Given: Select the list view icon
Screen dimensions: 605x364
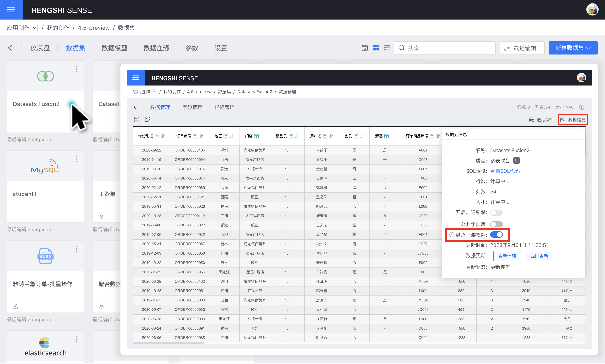Looking at the screenshot, I should pyautogui.click(x=387, y=48).
